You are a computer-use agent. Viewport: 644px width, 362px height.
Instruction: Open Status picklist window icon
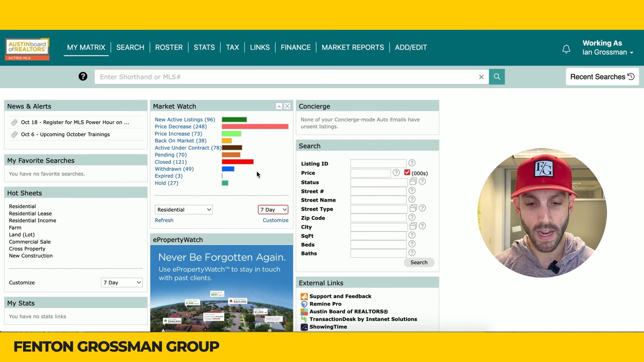pos(413,181)
